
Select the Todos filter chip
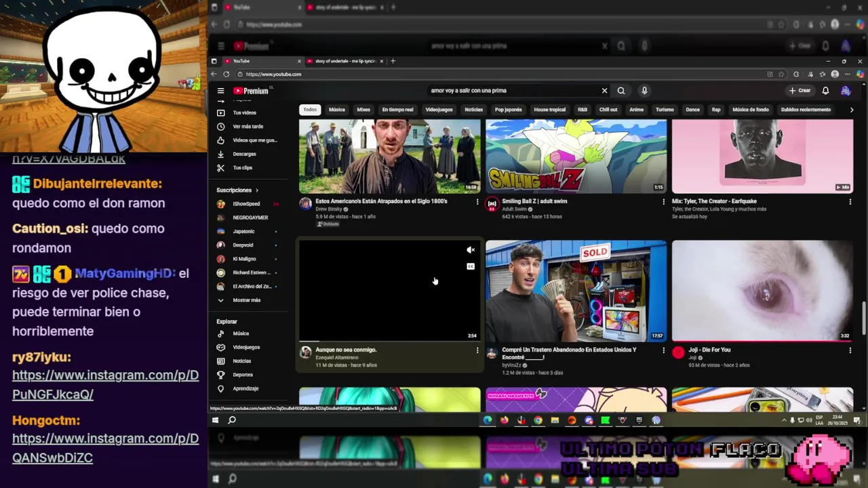click(310, 110)
